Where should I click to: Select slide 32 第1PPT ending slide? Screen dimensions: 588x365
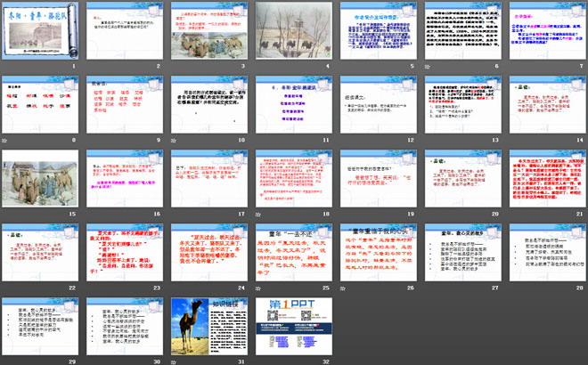(x=294, y=326)
